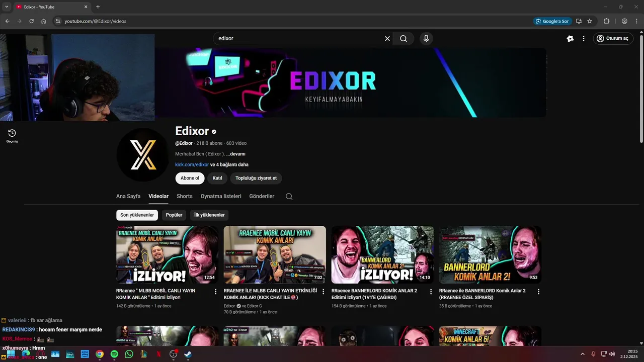
Task: Open browser home page icon
Action: pyautogui.click(x=44, y=21)
